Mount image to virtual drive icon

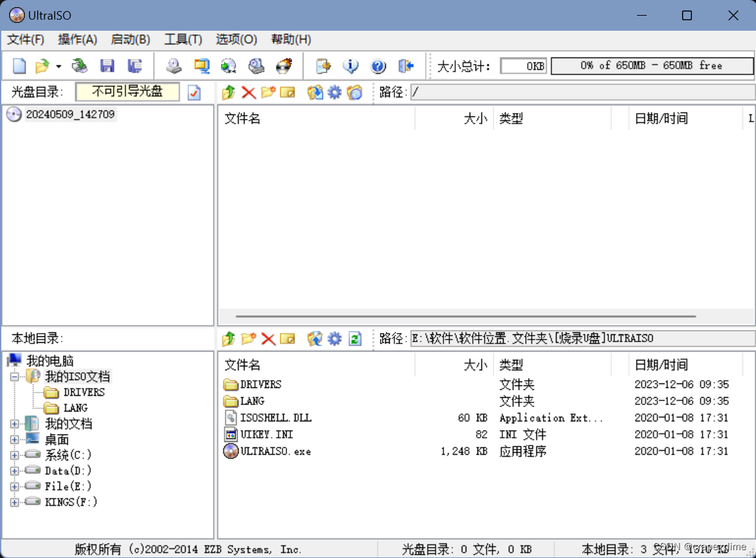click(x=256, y=65)
